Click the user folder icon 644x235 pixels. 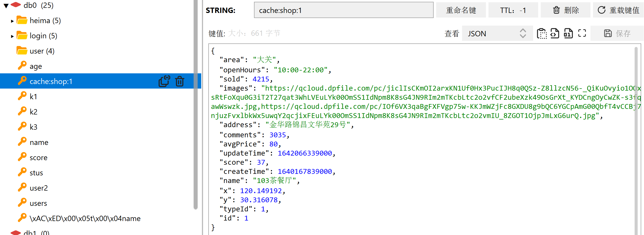click(22, 51)
